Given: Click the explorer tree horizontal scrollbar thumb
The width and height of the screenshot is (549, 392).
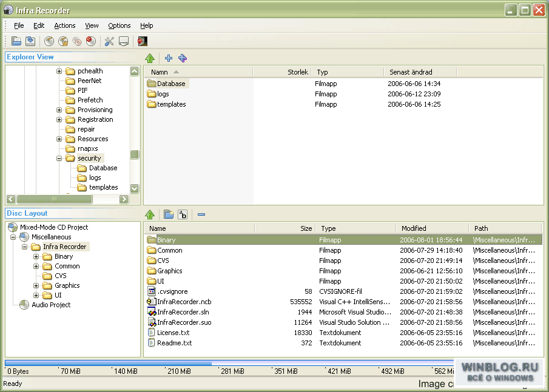Looking at the screenshot, I should [54, 199].
